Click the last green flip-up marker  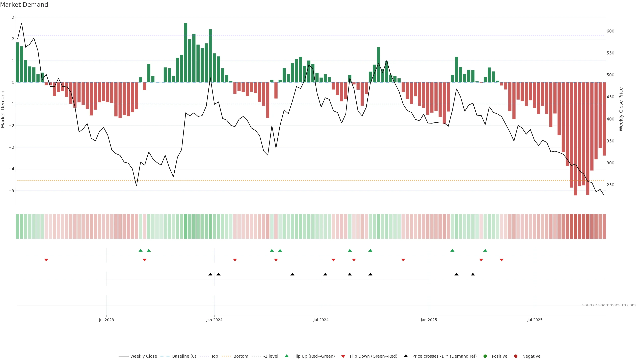(485, 250)
